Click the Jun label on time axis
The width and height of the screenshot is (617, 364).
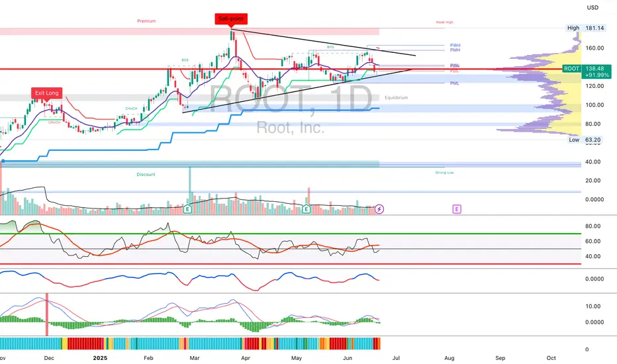pyautogui.click(x=348, y=358)
